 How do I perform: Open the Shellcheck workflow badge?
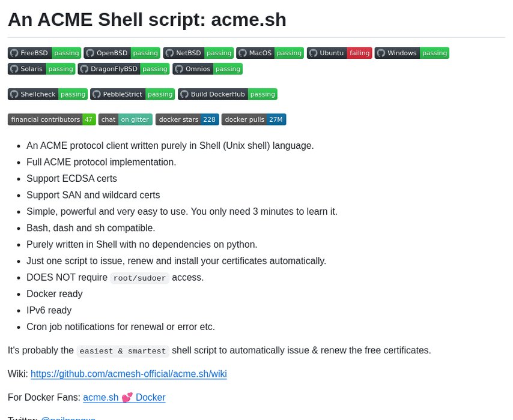(47, 94)
